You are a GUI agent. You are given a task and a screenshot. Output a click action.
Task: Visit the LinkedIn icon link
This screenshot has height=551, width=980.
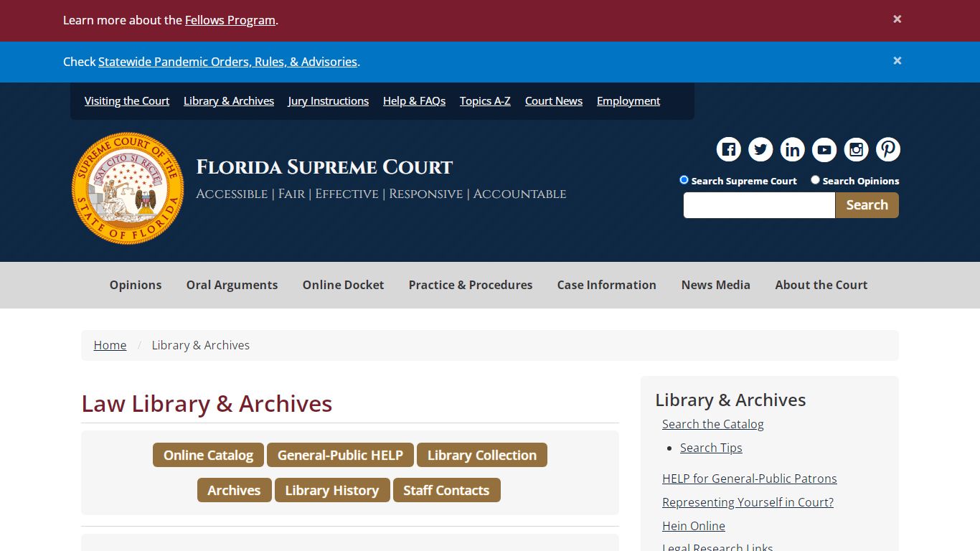coord(793,149)
